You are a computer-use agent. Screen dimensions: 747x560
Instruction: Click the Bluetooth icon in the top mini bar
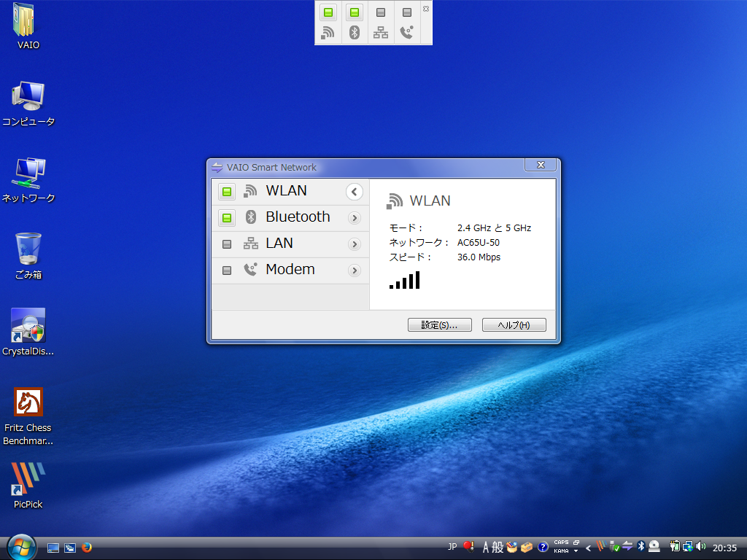tap(355, 32)
